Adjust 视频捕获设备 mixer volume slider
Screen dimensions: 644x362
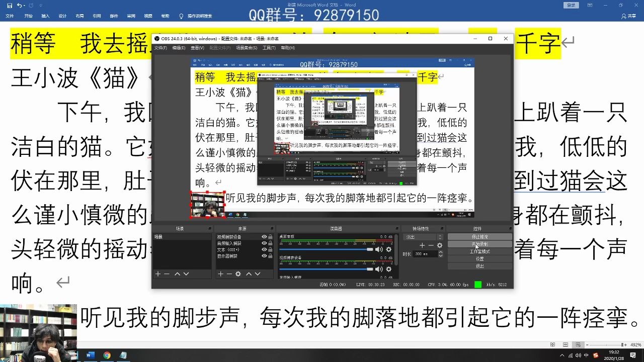(326, 269)
